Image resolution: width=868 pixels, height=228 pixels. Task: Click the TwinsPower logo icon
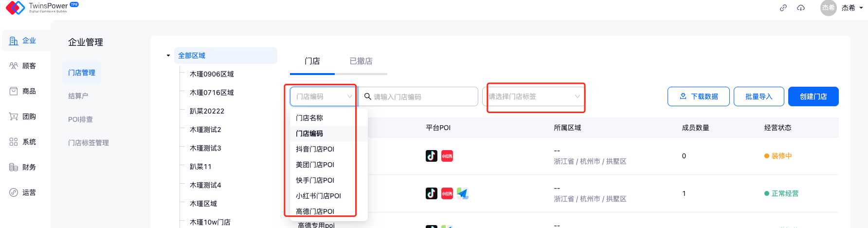pyautogui.click(x=15, y=7)
